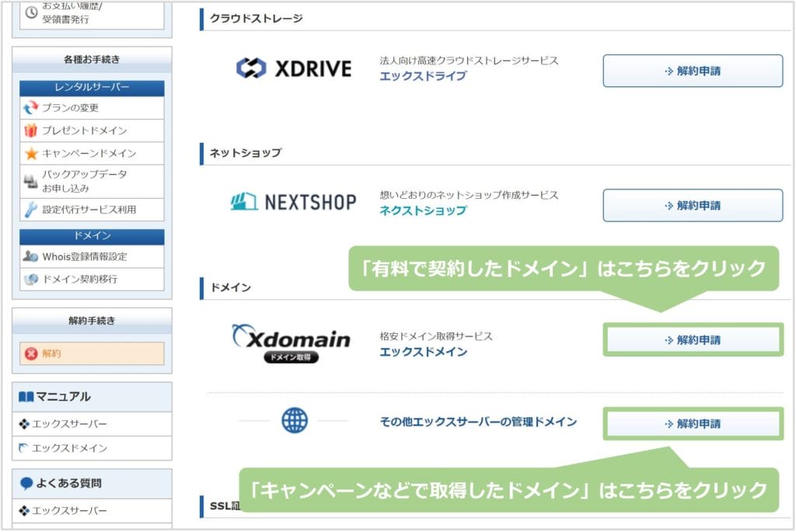The image size is (796, 532).
Task: Click the red X icon beside 解約
Action: click(31, 353)
